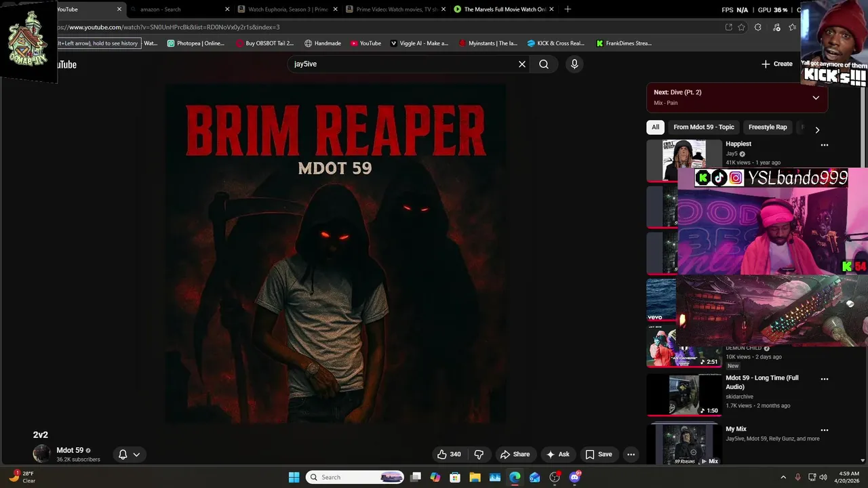Close the amazon - Search tab

pyautogui.click(x=227, y=9)
